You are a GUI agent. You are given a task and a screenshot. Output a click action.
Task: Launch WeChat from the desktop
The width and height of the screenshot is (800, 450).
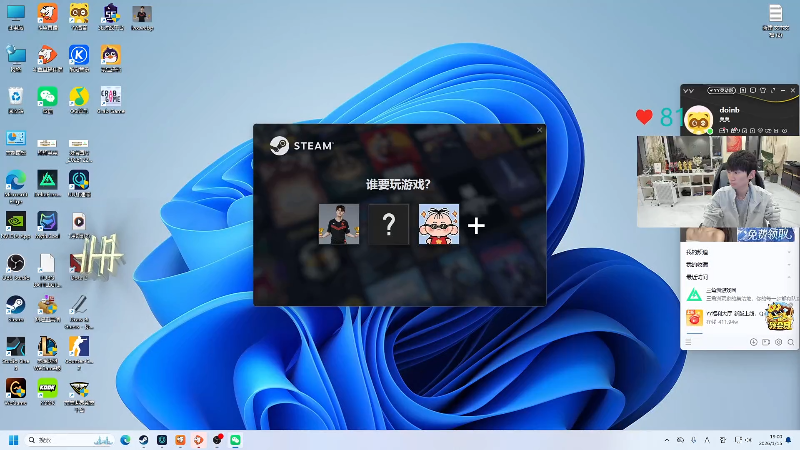point(47,99)
